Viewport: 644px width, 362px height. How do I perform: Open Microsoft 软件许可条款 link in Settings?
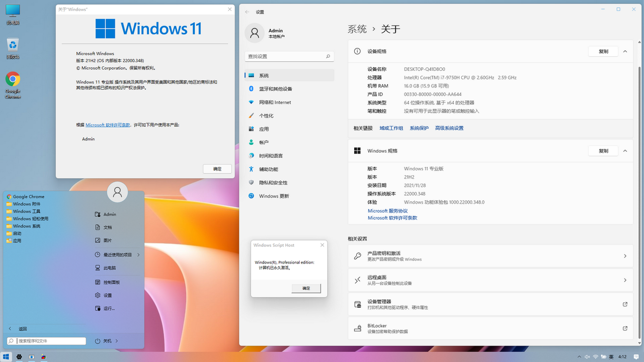click(392, 218)
